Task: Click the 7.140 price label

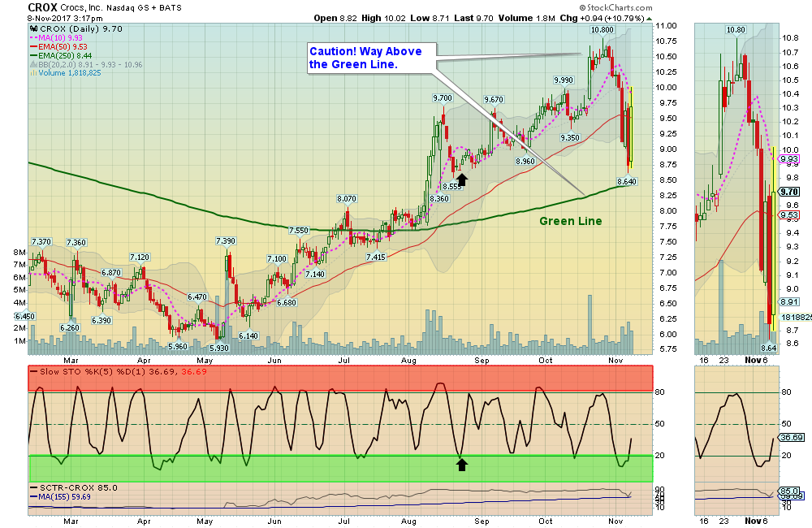Action: (x=315, y=274)
